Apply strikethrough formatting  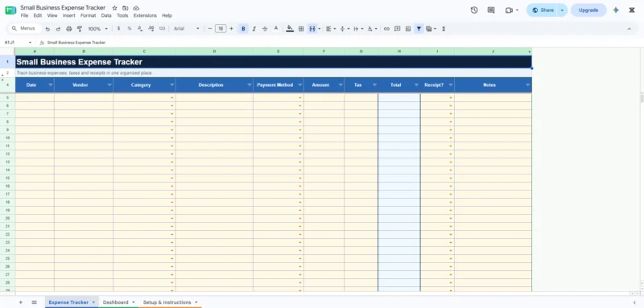pos(265,29)
